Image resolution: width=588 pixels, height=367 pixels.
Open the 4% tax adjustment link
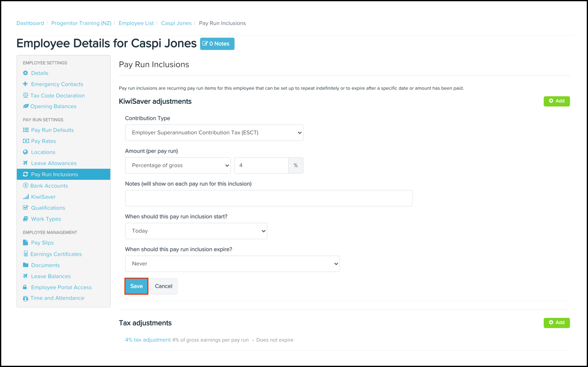[148, 340]
